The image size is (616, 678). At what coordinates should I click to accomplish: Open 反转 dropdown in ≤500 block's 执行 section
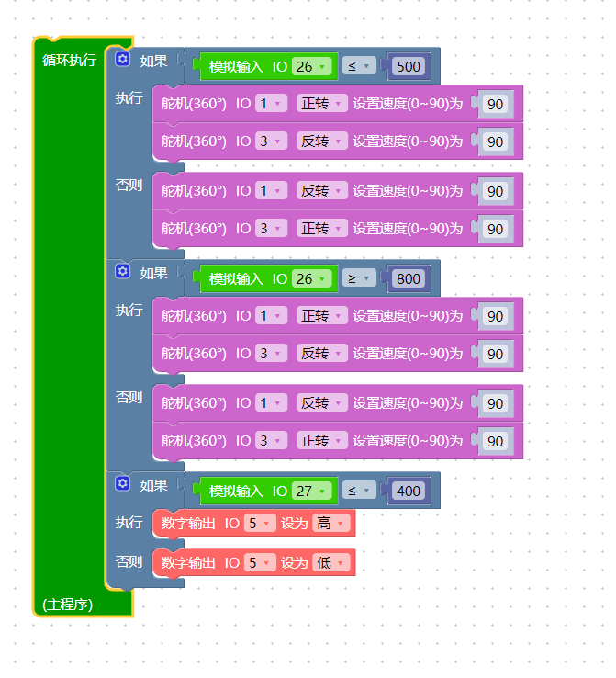(x=322, y=141)
